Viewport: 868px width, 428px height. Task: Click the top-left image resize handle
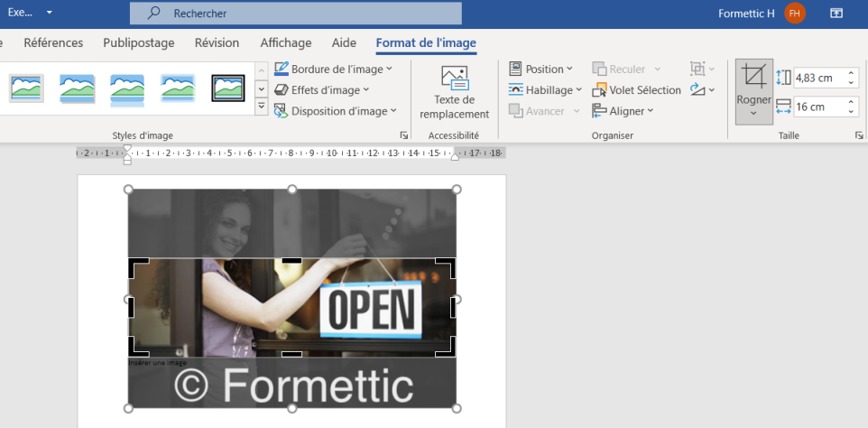pyautogui.click(x=128, y=190)
